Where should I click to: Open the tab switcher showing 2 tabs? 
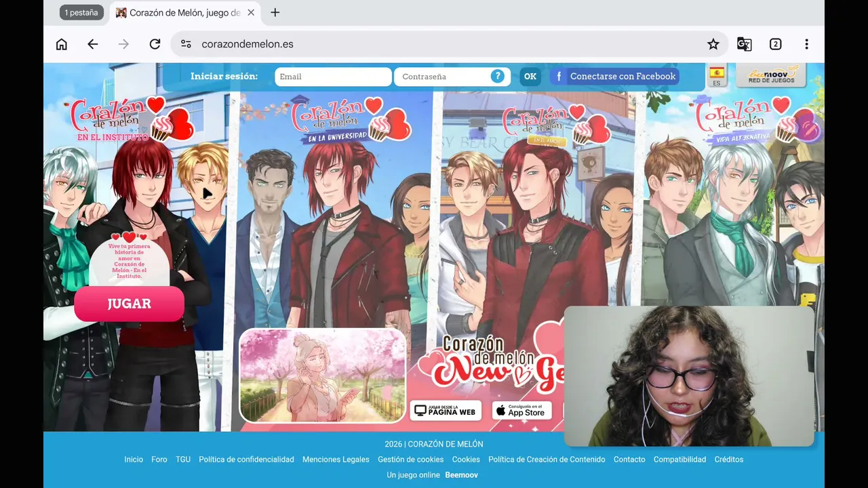[x=775, y=44]
